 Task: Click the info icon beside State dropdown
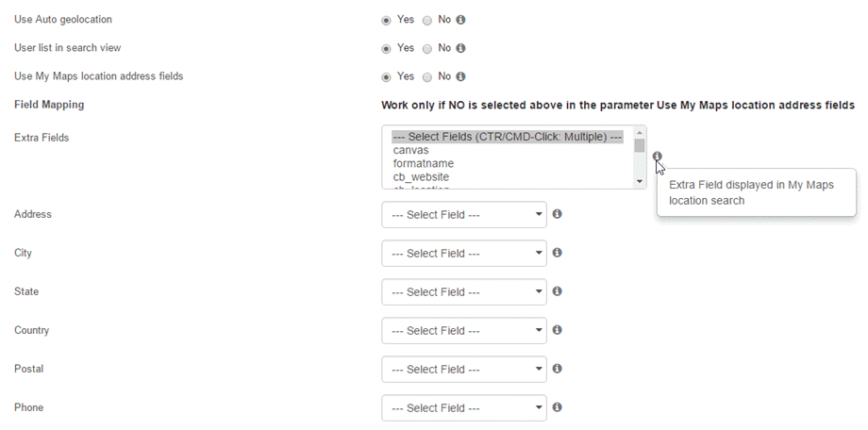click(x=558, y=291)
